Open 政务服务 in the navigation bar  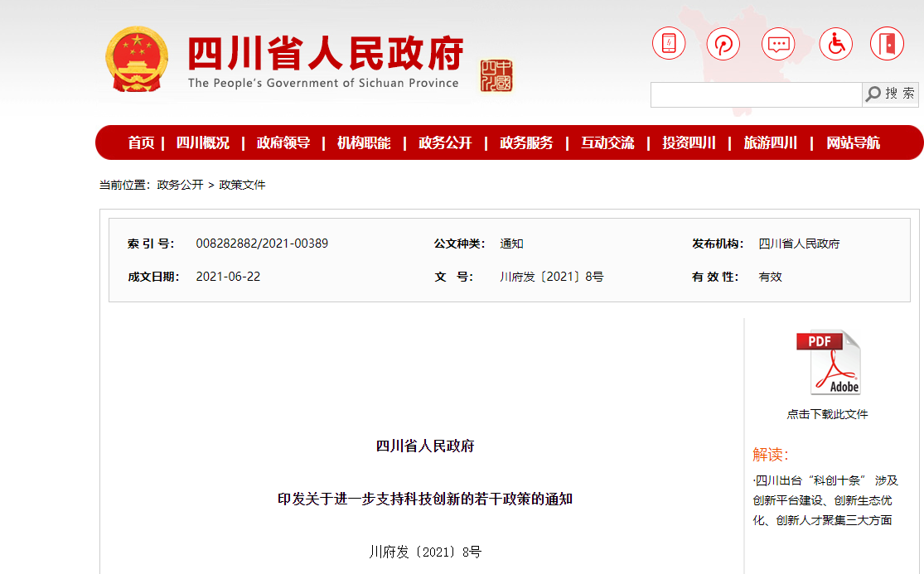[526, 142]
